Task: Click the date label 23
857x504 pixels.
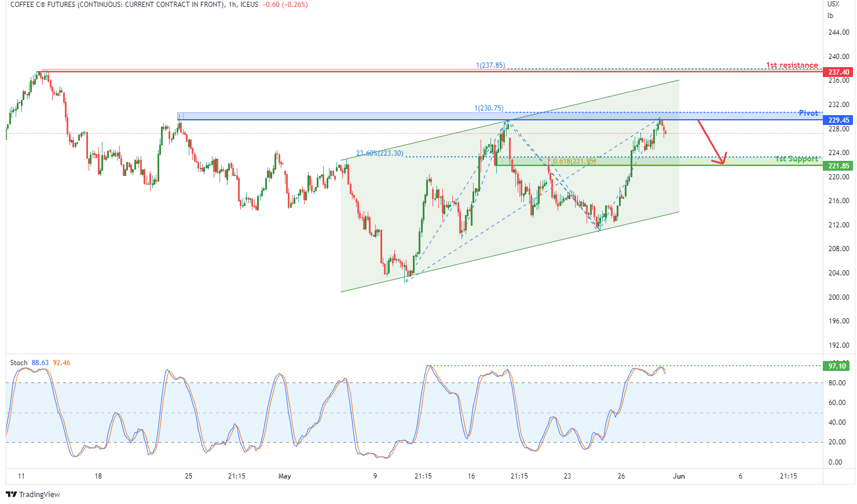Action: [x=567, y=476]
